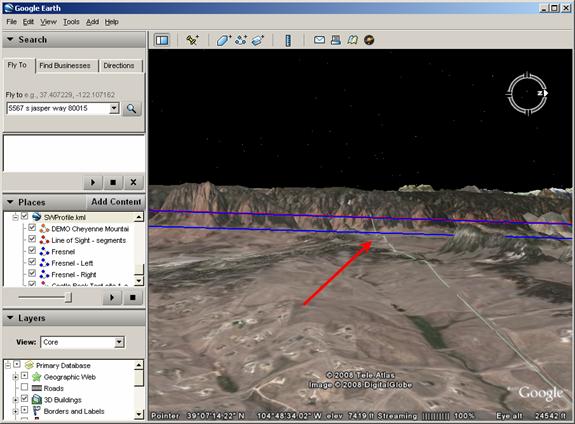The width and height of the screenshot is (575, 424).
Task: Click the Add Image Overlay icon
Action: point(258,40)
